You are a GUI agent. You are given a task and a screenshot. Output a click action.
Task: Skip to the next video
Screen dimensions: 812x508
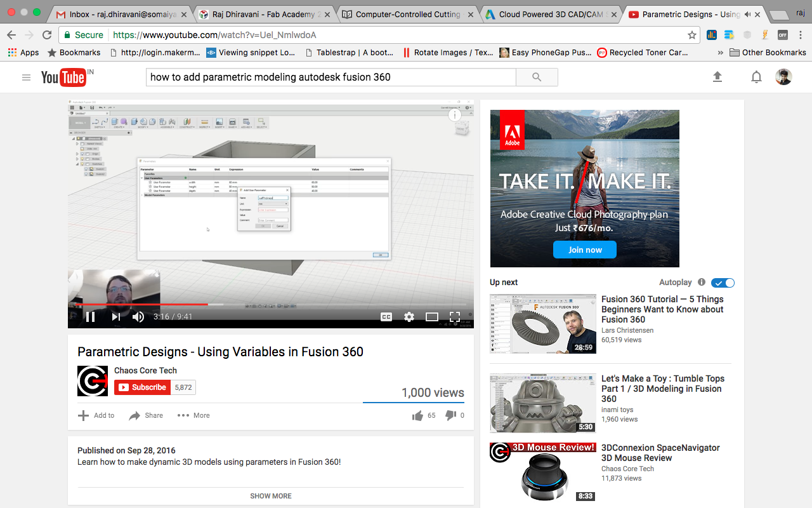(x=115, y=317)
